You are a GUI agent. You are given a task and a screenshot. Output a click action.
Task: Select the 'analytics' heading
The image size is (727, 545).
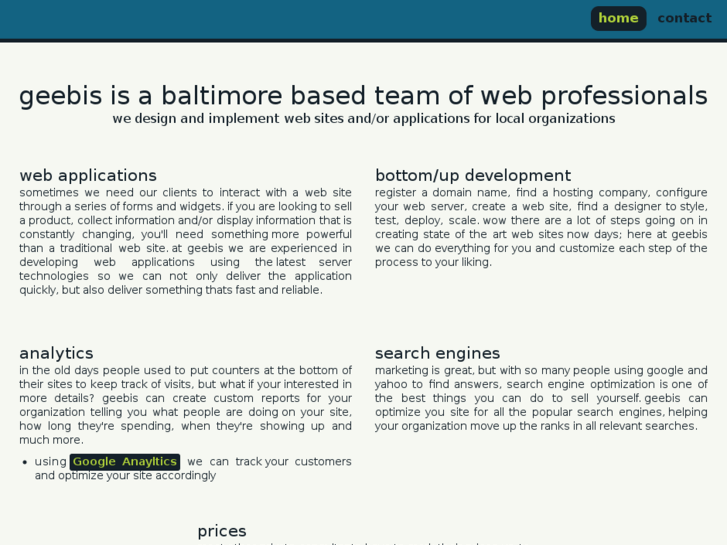pos(56,353)
